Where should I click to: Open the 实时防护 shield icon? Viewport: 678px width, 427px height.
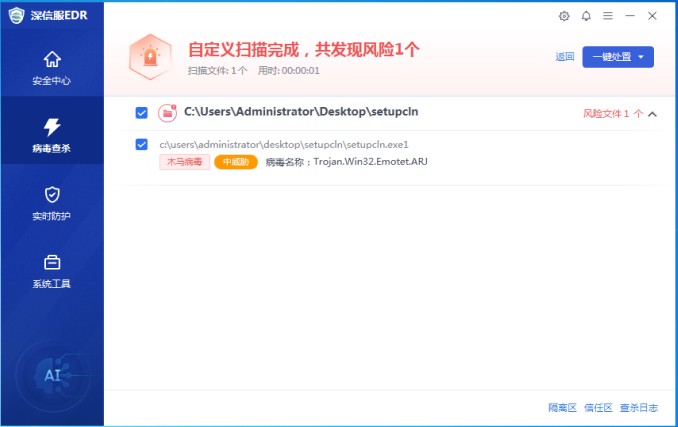52,194
